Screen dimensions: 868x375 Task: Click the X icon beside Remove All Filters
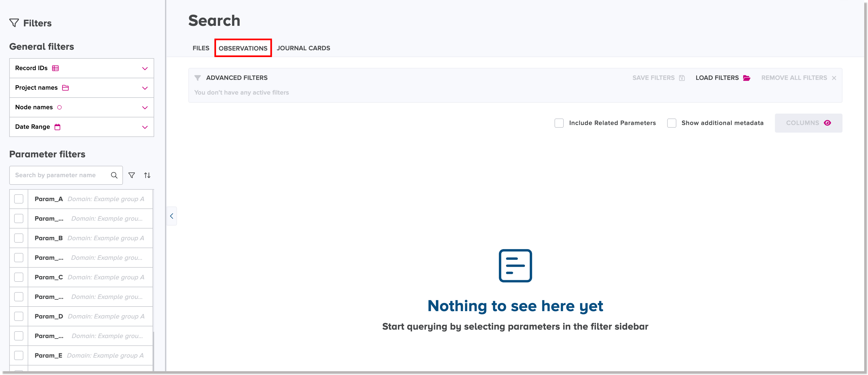834,78
